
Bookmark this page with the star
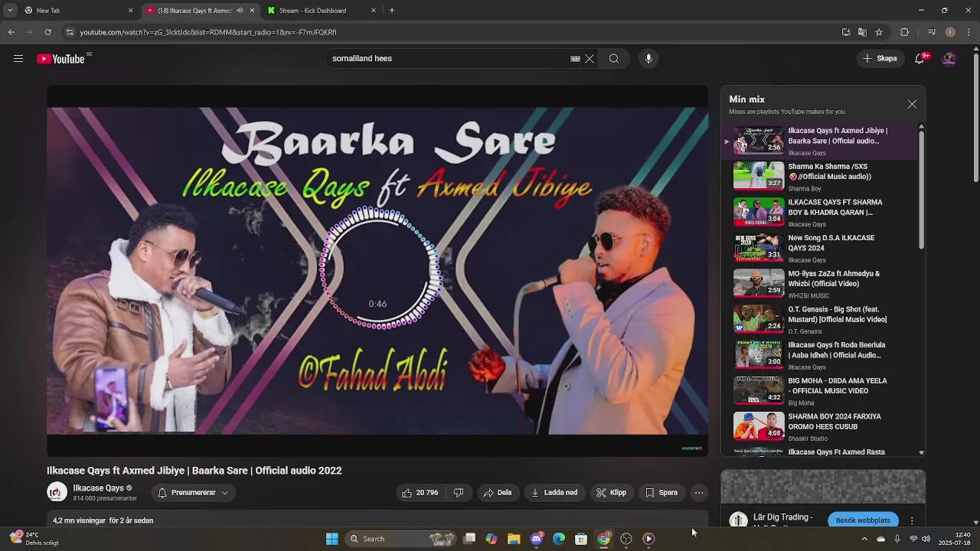[879, 32]
